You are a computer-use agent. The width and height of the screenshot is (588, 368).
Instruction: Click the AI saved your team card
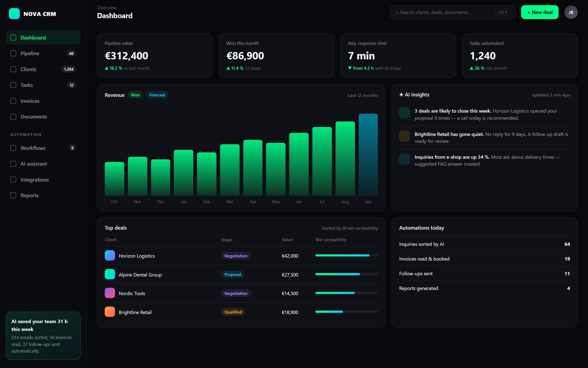click(x=43, y=336)
